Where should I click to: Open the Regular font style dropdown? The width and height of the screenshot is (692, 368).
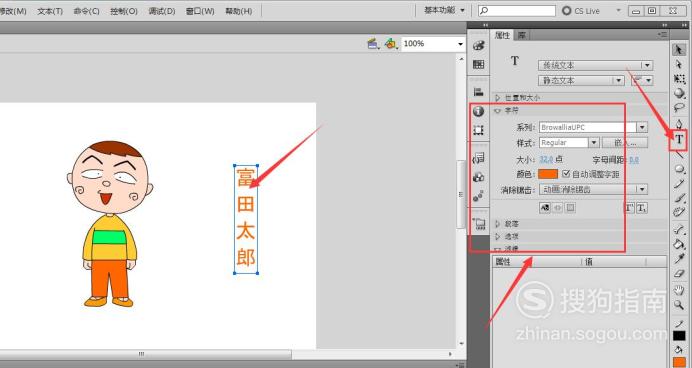[x=569, y=143]
